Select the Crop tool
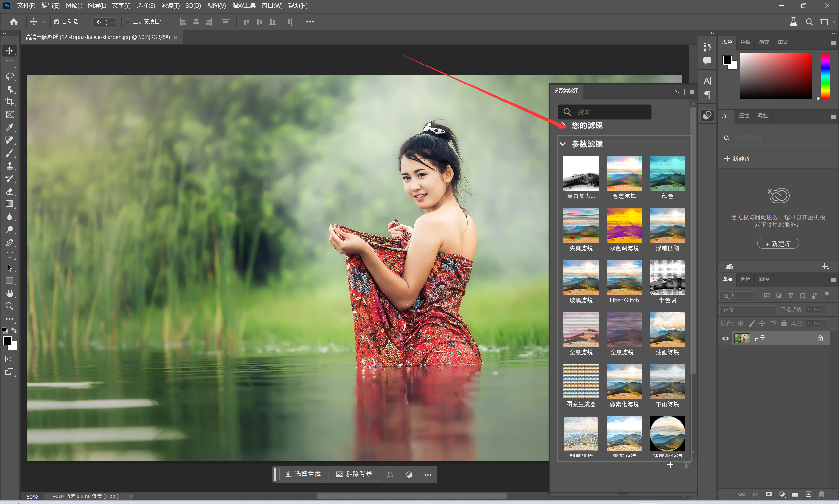This screenshot has height=504, width=839. (x=10, y=102)
